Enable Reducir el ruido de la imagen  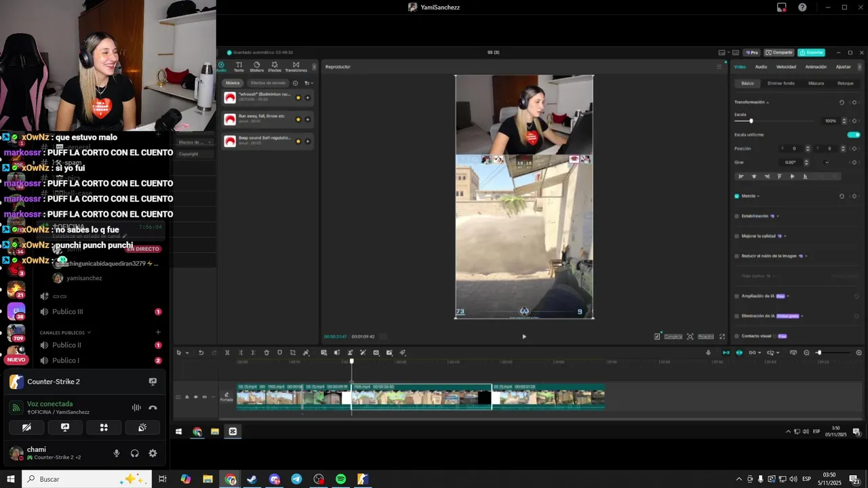click(737, 256)
